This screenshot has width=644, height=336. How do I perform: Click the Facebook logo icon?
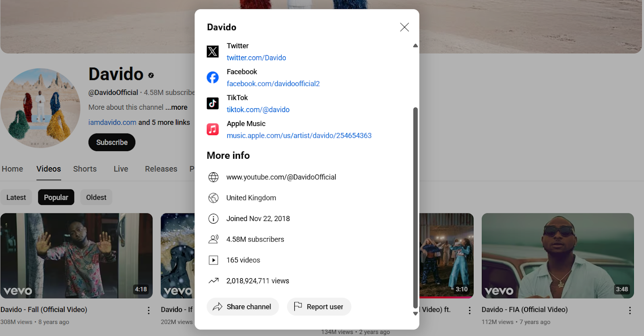[x=213, y=77]
